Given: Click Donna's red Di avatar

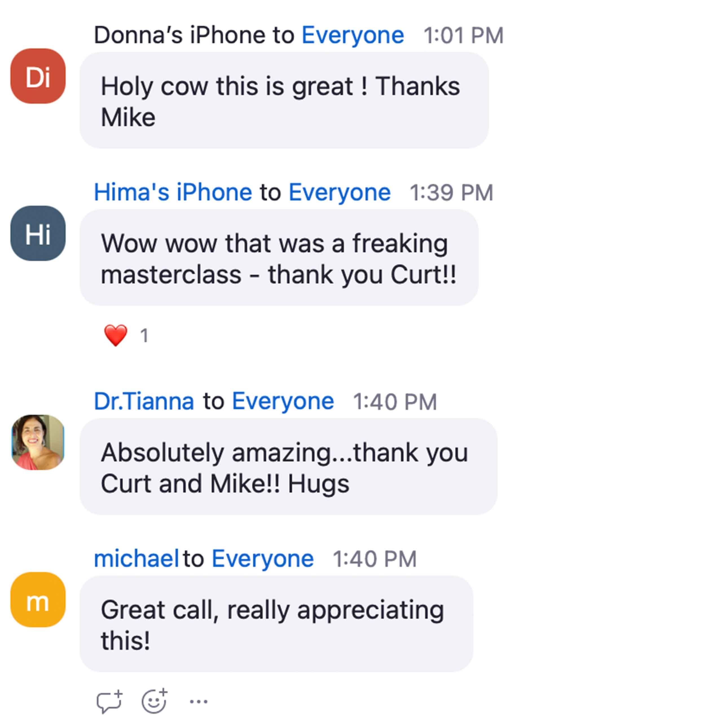Looking at the screenshot, I should [x=38, y=76].
